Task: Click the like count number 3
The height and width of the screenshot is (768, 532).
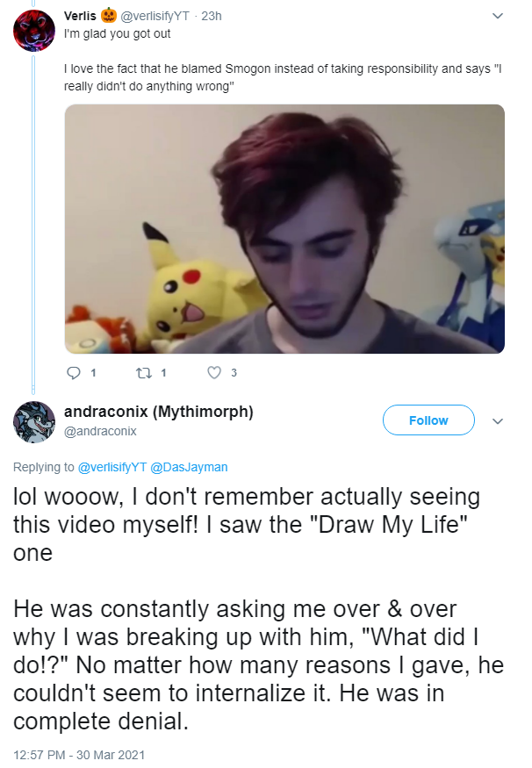Action: (234, 373)
